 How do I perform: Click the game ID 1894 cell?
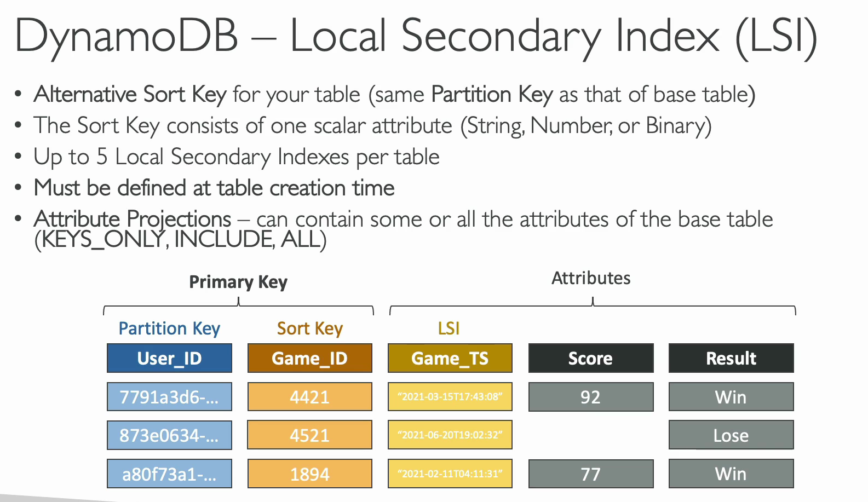[309, 474]
